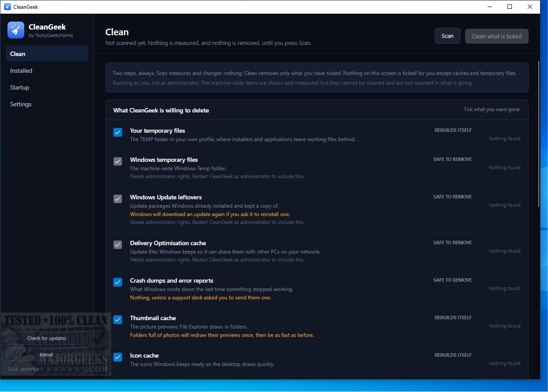
Task: Untick the Your temporary files checkbox
Action: [x=118, y=132]
